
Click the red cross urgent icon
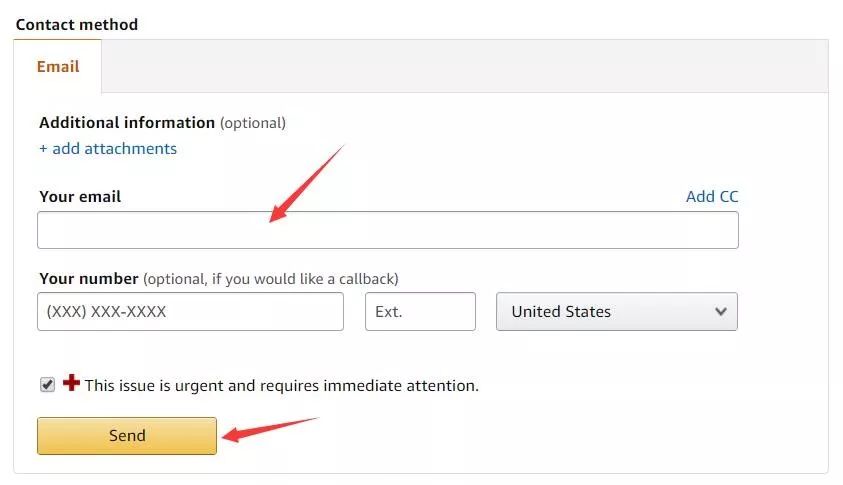[x=71, y=383]
